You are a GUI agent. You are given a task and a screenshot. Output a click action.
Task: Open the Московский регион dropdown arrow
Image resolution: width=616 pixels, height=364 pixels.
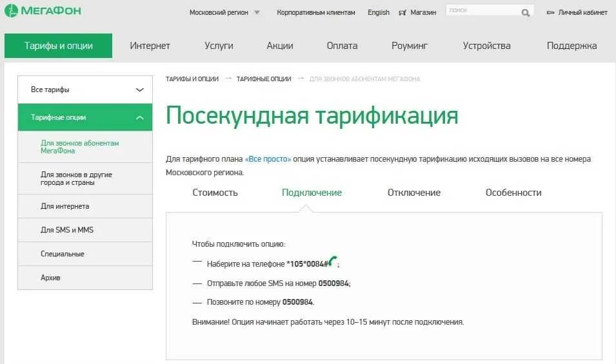[x=257, y=12]
